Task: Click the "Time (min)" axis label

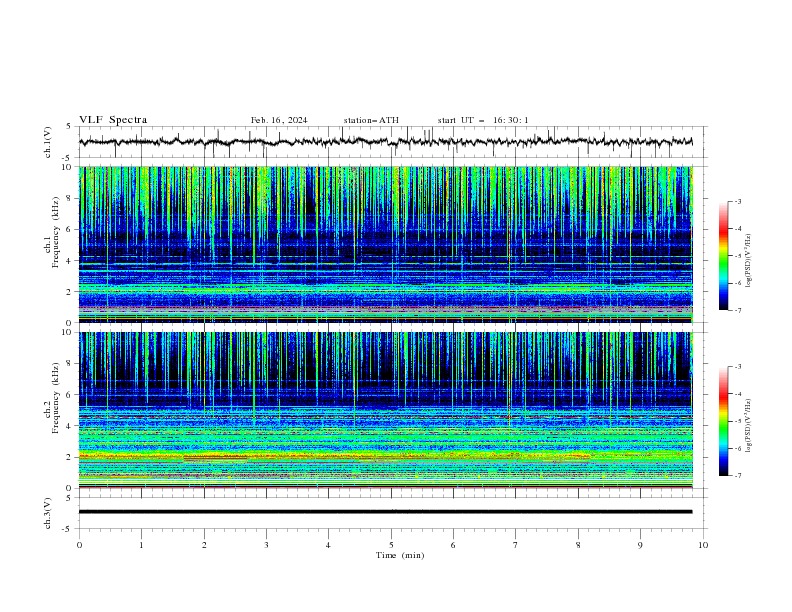Action: click(x=400, y=555)
